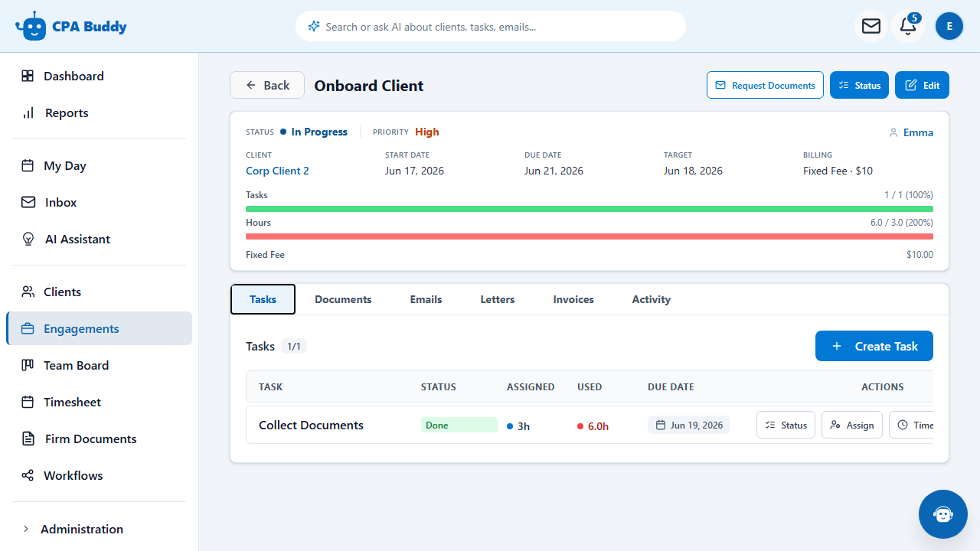Click the Engagements briefcase icon
This screenshot has height=551, width=980.
(28, 328)
